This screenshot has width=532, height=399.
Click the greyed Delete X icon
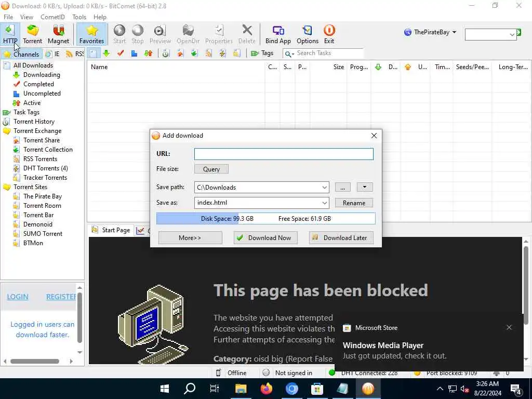(x=247, y=34)
